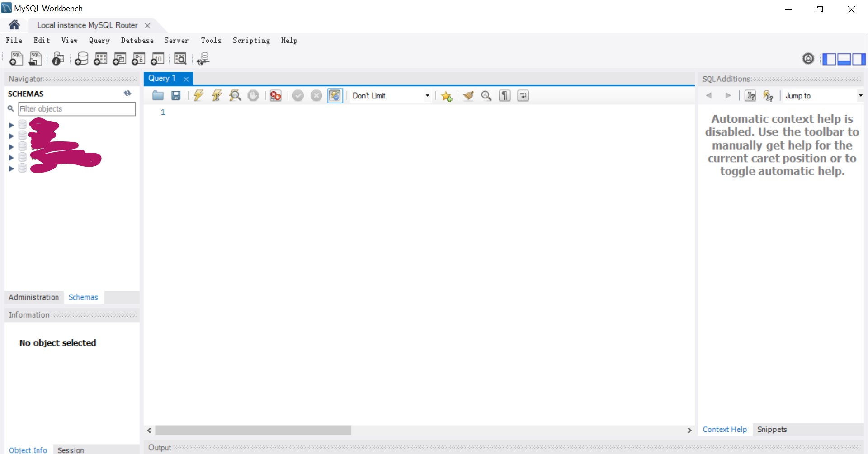This screenshot has height=454, width=868.
Task: Click the Filter objects search field
Action: (x=77, y=109)
